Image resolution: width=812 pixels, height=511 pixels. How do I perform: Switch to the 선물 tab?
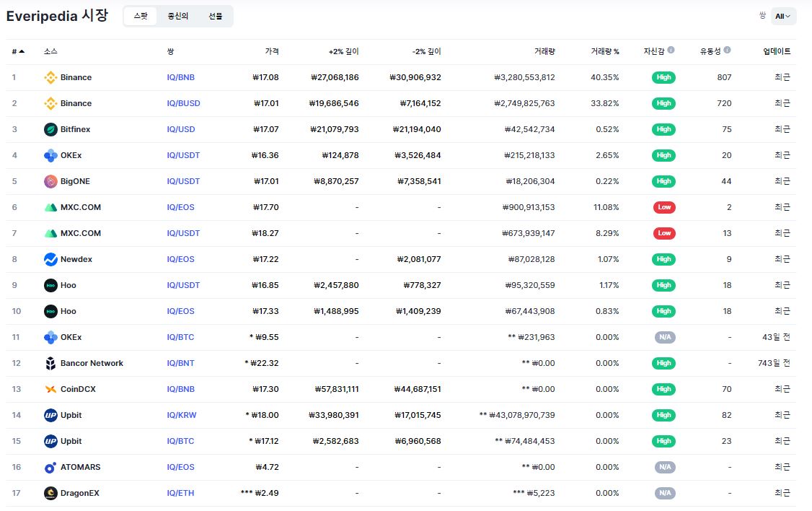pos(216,16)
